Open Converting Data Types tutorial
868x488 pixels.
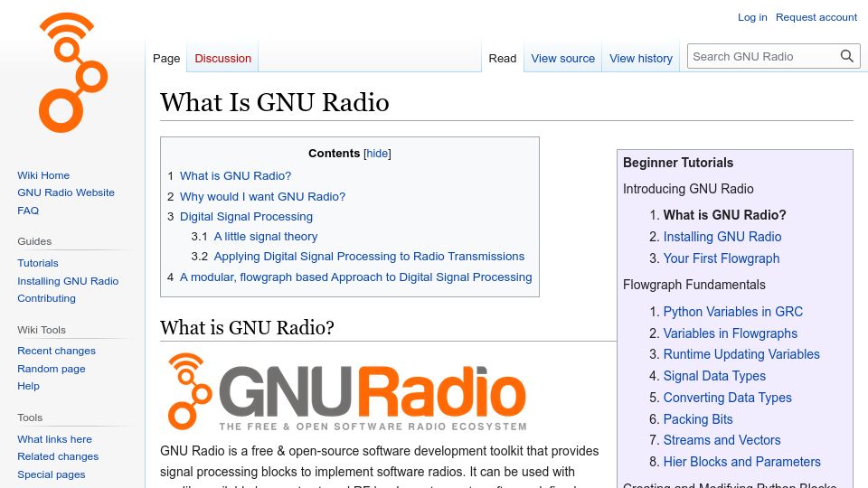click(x=727, y=398)
